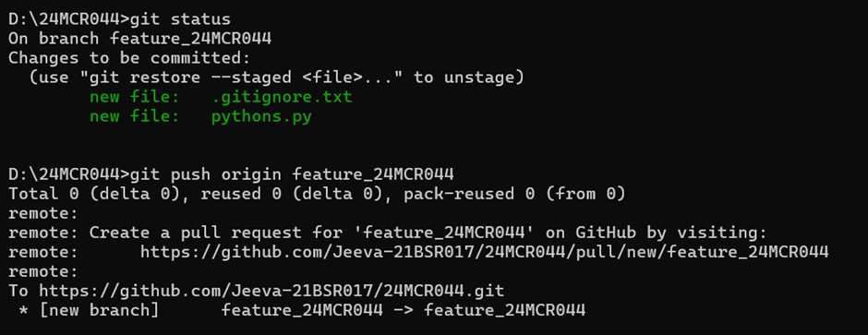Click the .gitignore.txt filename
The image size is (868, 335).
282,97
